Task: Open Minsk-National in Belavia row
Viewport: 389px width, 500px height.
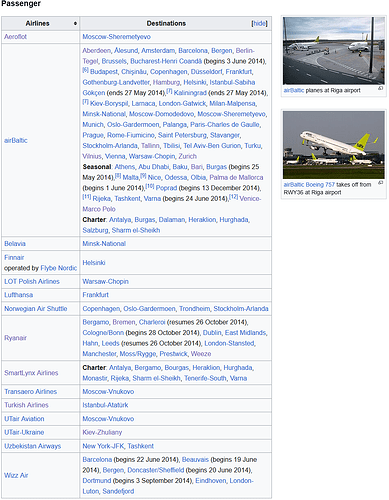Action: pos(104,244)
